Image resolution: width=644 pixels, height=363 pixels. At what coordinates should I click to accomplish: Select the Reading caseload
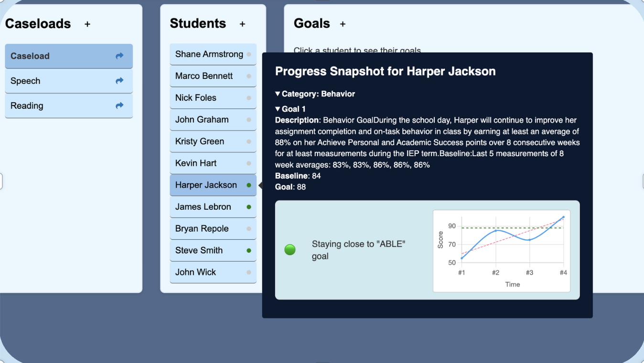(57, 106)
